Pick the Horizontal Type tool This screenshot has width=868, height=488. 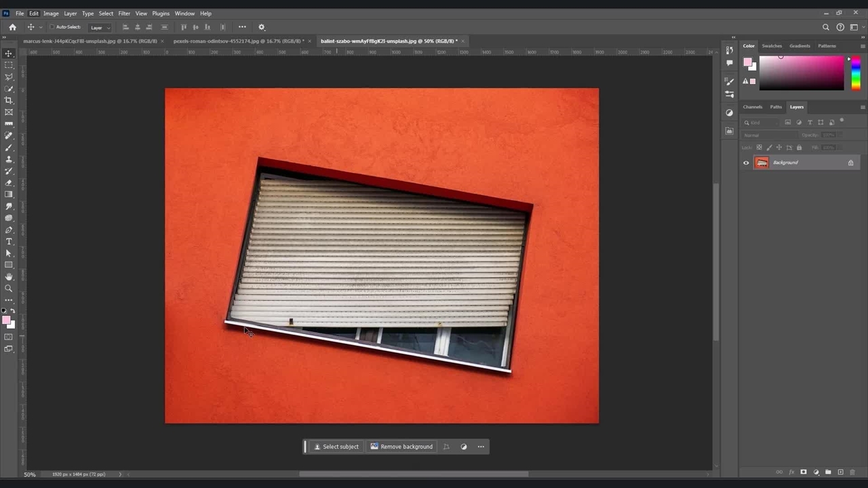tap(9, 241)
